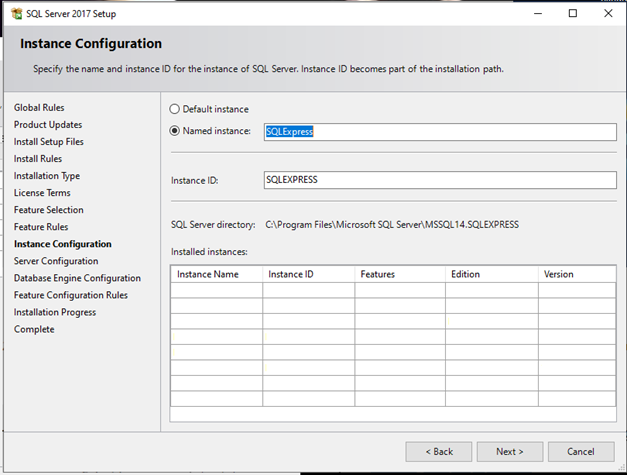The image size is (627, 475).
Task: Cancel the SQL Server setup
Action: [581, 451]
